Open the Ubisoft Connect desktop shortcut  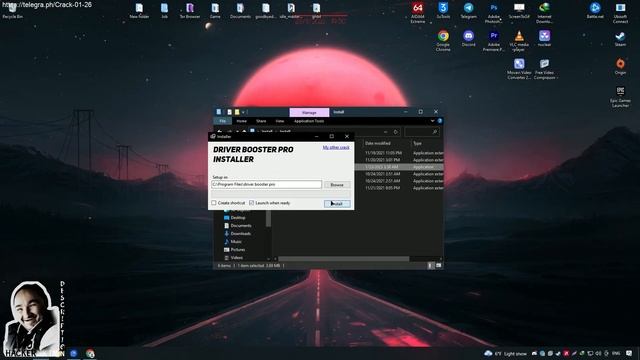click(x=620, y=13)
